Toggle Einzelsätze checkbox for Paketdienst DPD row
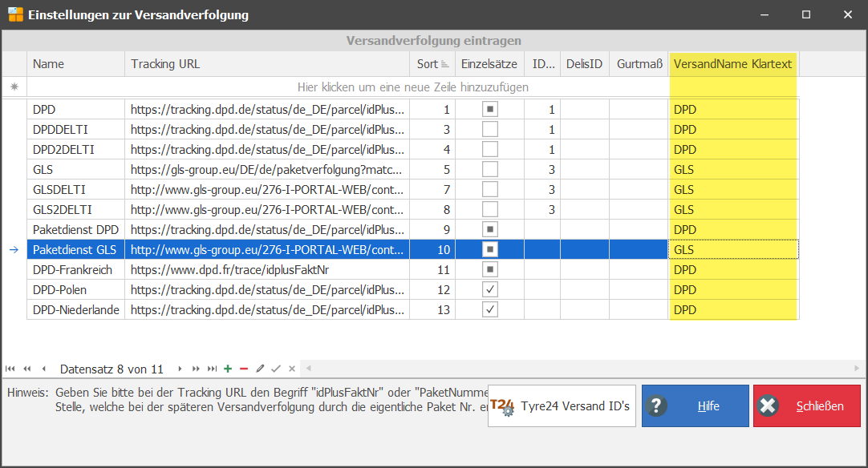This screenshot has height=468, width=868. [490, 229]
